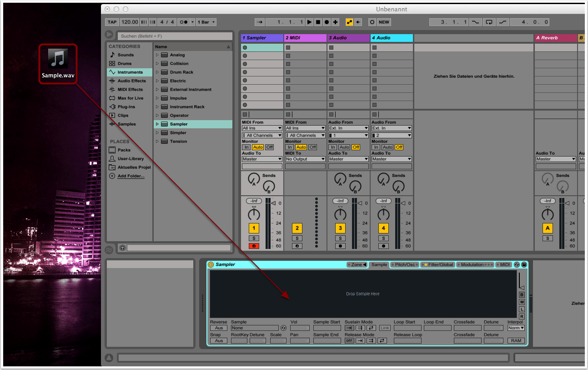Click the browser search field
Screen dimensions: 588x370
175,36
